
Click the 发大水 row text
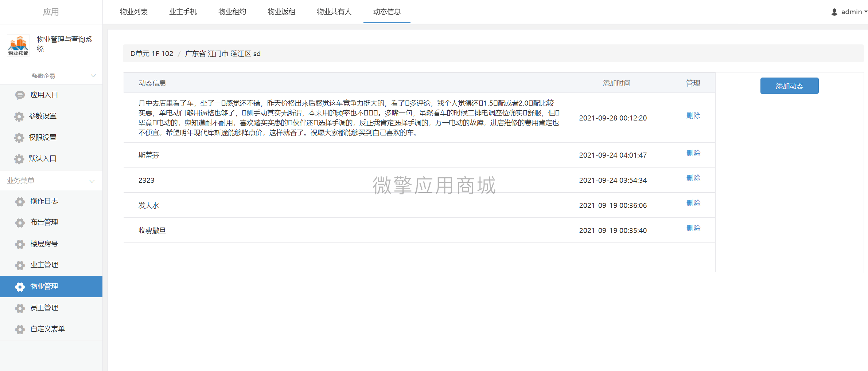[x=149, y=206]
